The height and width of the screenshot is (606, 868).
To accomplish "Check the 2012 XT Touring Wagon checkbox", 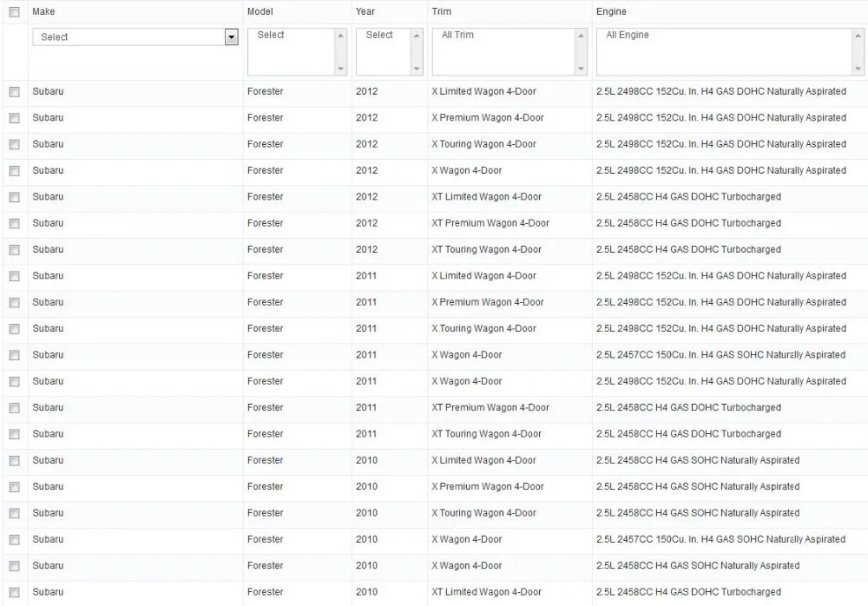I will [15, 250].
